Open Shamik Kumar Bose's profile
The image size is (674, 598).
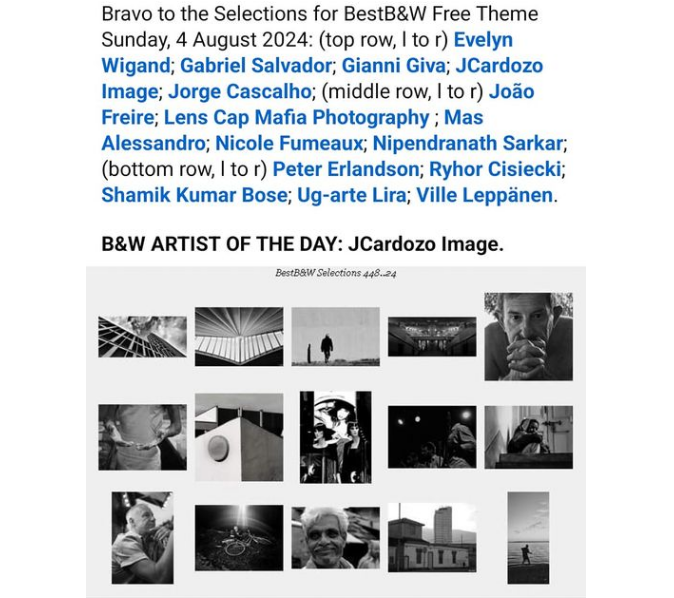click(194, 196)
